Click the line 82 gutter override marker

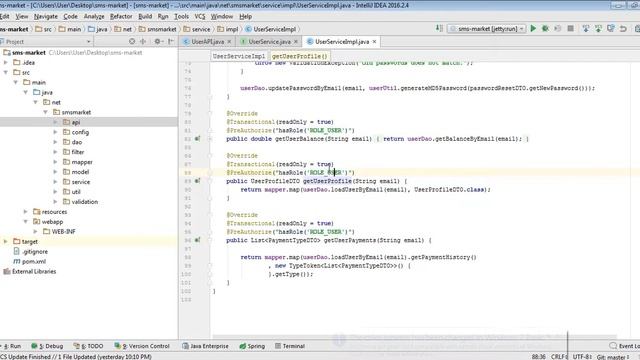[198, 139]
